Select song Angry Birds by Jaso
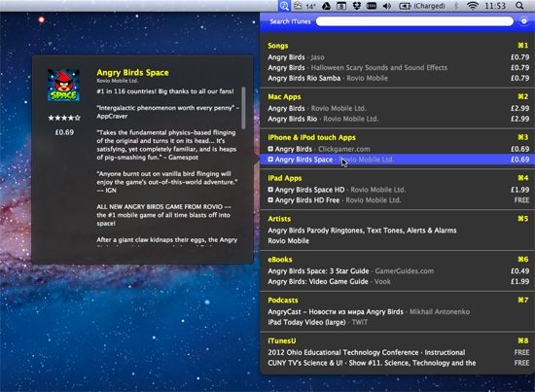535x392 pixels. tap(398, 57)
